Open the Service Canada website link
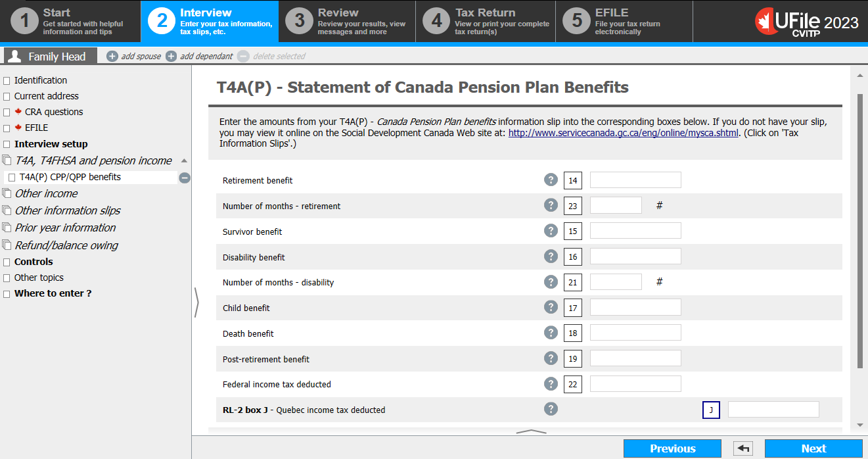The height and width of the screenshot is (459, 868). coord(624,133)
